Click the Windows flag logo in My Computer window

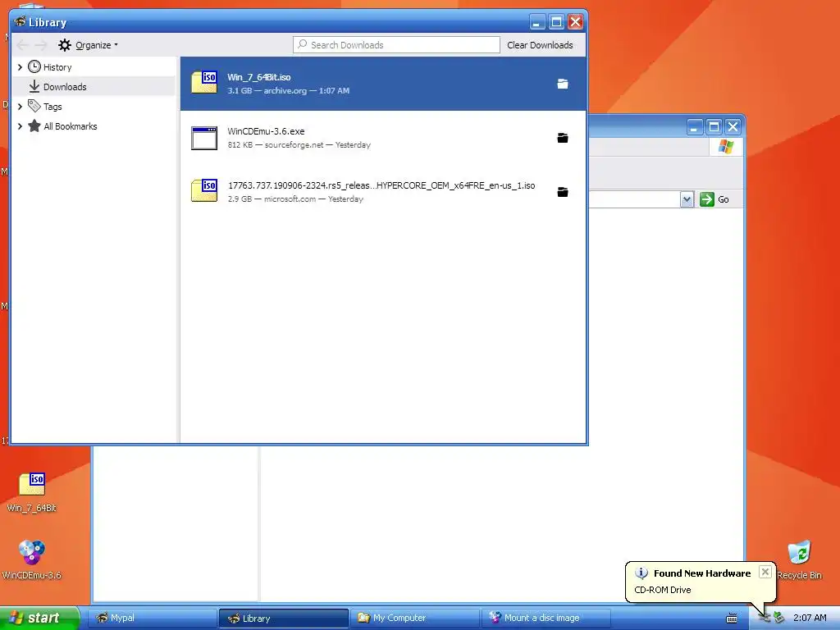click(726, 146)
